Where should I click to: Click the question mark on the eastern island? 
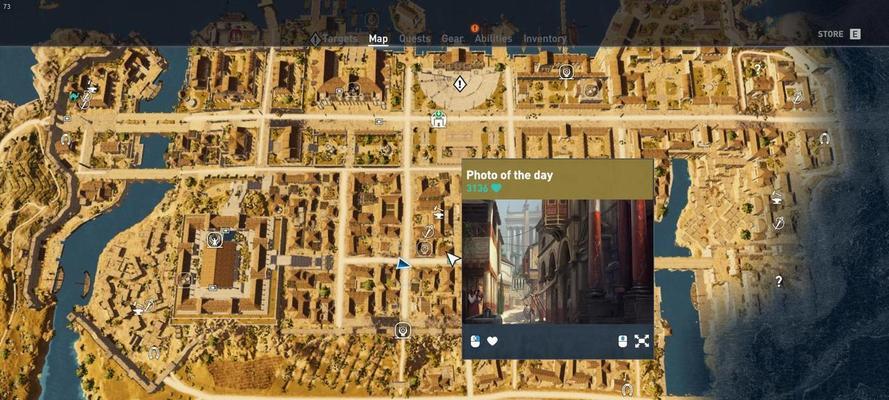pyautogui.click(x=779, y=281)
